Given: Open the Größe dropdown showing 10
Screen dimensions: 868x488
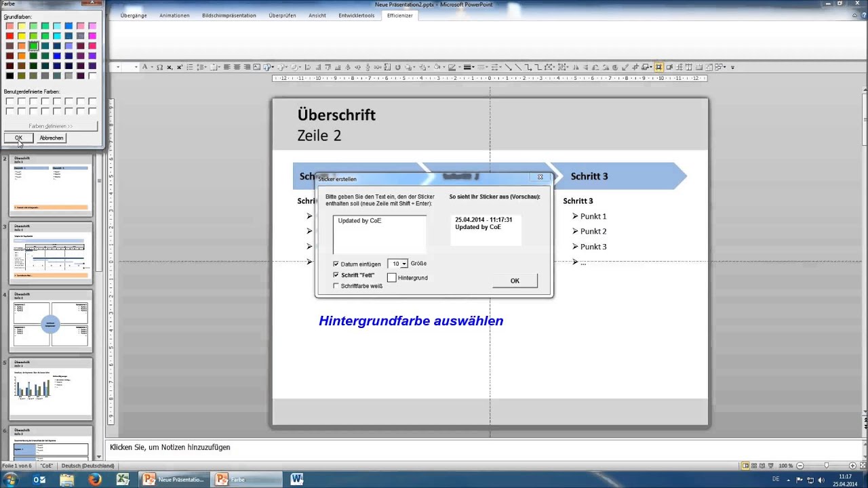Looking at the screenshot, I should click(404, 264).
